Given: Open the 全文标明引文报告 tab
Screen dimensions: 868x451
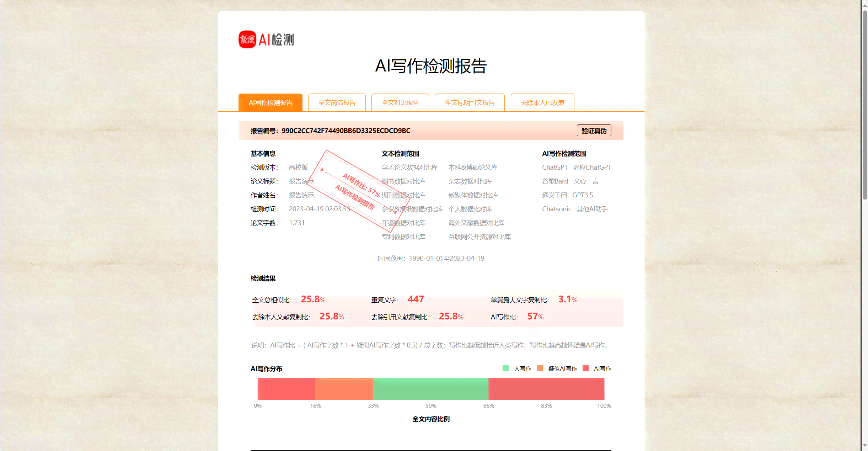Looking at the screenshot, I should click(470, 102).
